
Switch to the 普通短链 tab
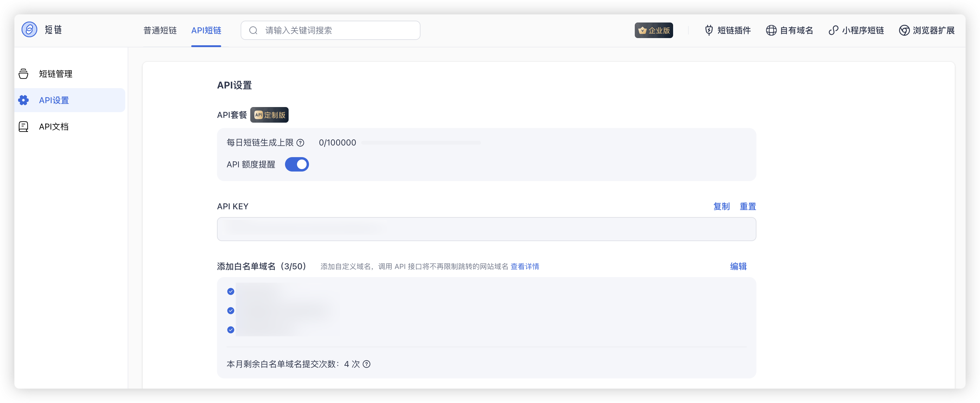point(160,31)
